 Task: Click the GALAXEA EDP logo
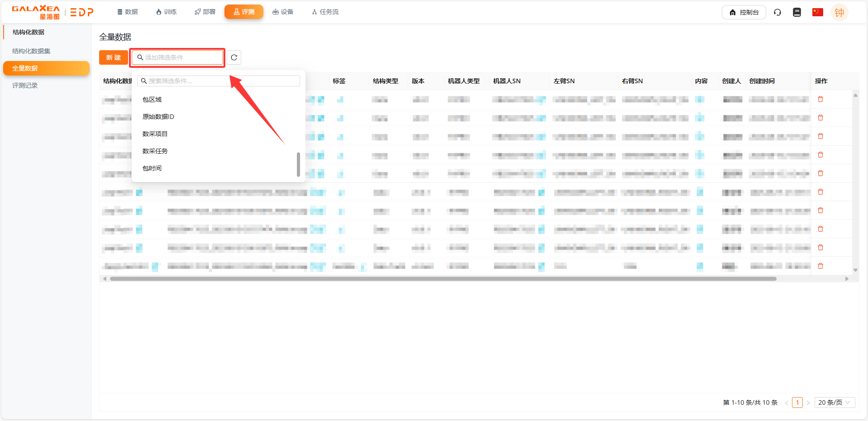tap(52, 12)
